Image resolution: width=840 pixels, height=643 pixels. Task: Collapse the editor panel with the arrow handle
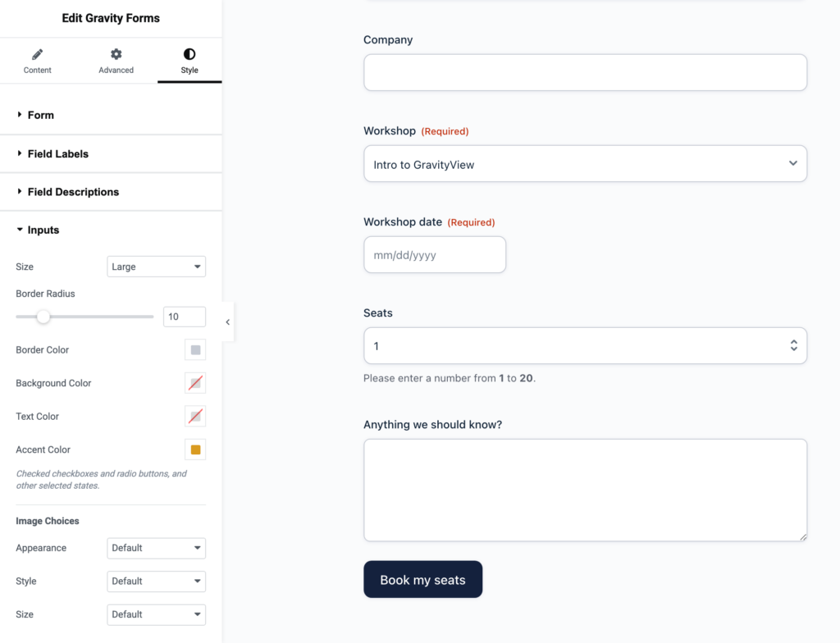point(228,322)
